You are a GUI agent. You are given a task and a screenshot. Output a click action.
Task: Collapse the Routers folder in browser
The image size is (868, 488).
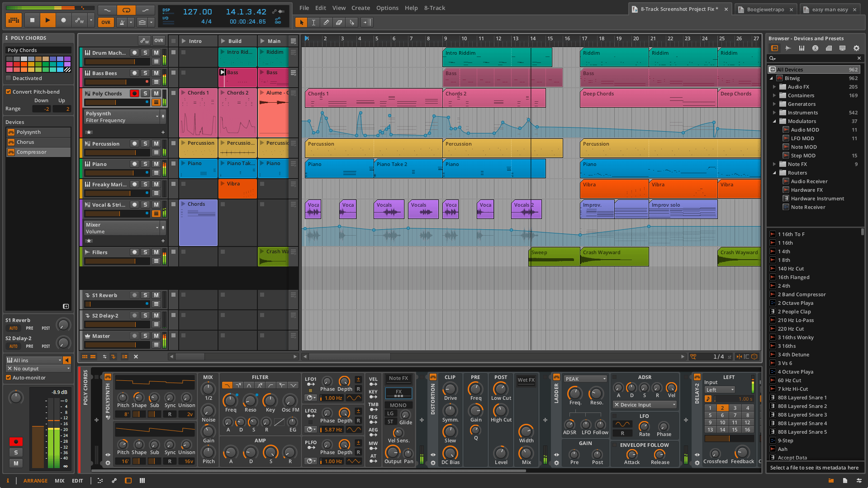(774, 173)
